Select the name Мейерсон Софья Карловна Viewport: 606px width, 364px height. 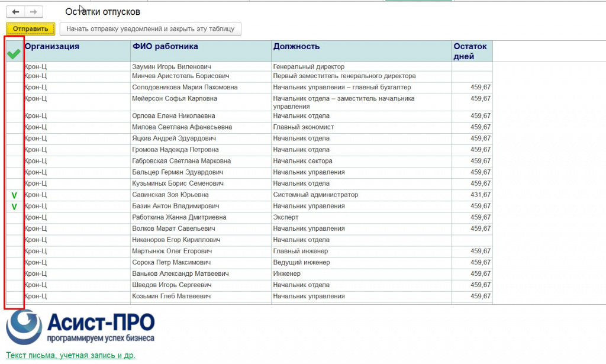coord(175,98)
